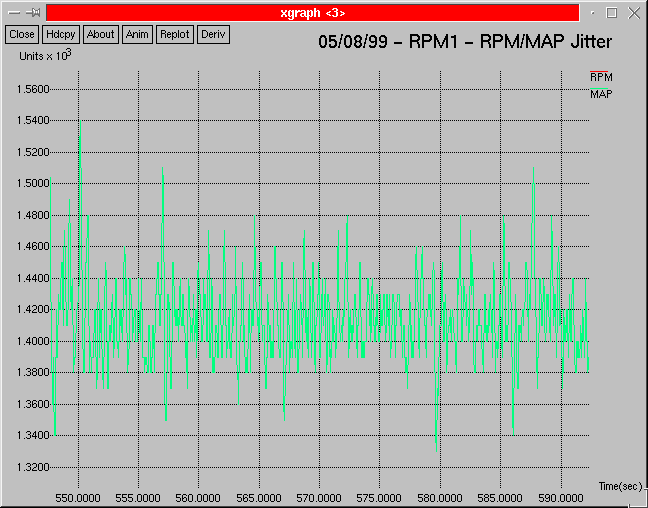
Task: Click the 1.5200 y-axis value
Action: (x=33, y=152)
